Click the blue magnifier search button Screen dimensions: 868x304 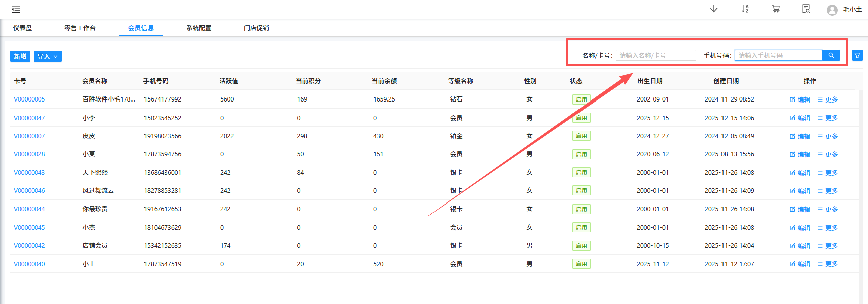coord(831,55)
